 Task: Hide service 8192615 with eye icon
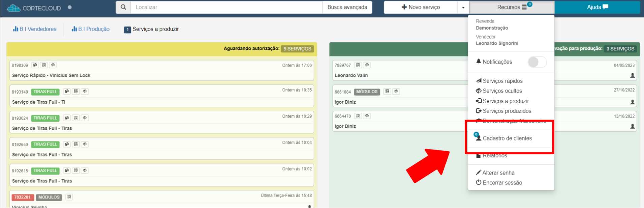click(85, 170)
